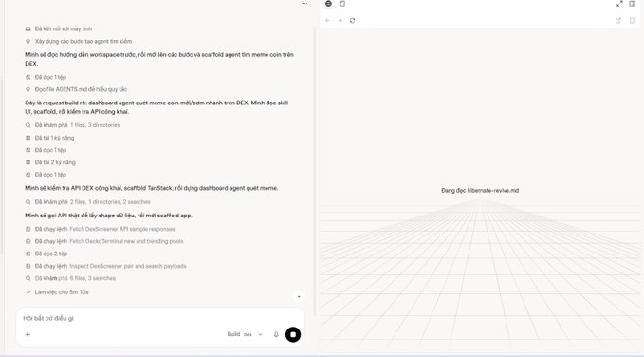Expand 'Đã kết nối với máy tính' step
Viewport: 644px width, 357px height.
click(58, 28)
